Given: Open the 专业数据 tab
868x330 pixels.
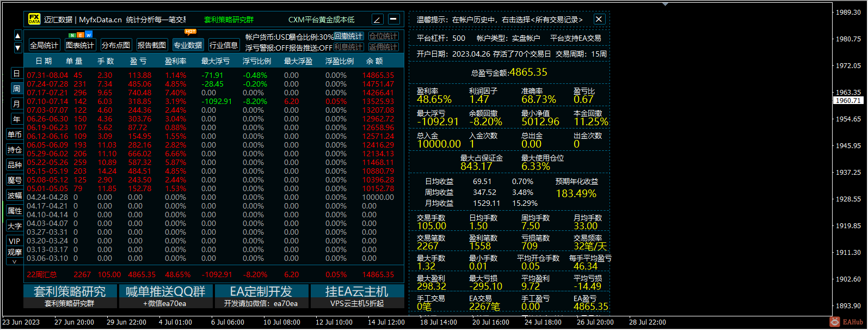Looking at the screenshot, I should [188, 45].
